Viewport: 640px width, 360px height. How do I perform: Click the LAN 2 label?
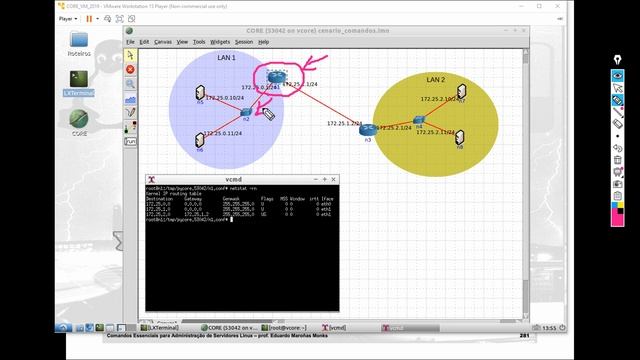pyautogui.click(x=436, y=80)
